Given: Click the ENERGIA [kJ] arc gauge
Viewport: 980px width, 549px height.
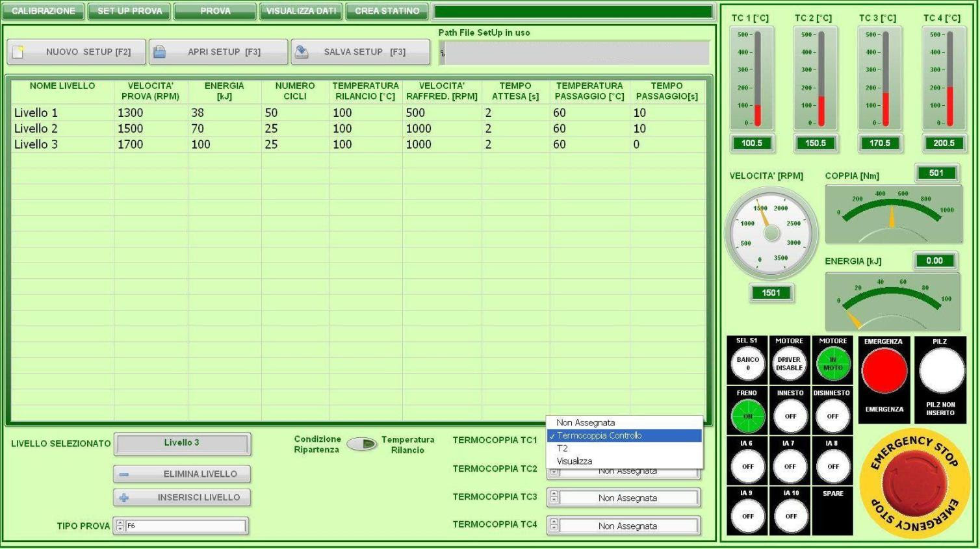Looking at the screenshot, I should pos(894,301).
